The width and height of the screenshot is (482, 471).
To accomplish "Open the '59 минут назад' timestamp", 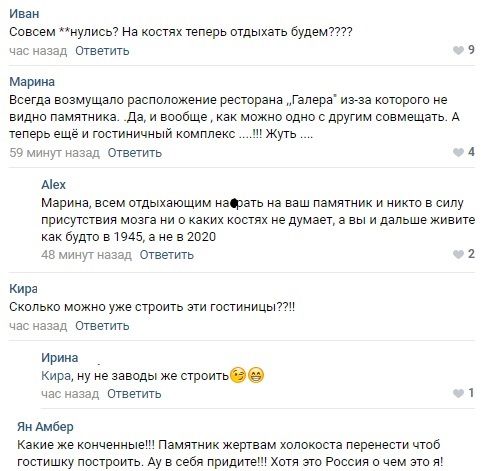I will tap(54, 153).
